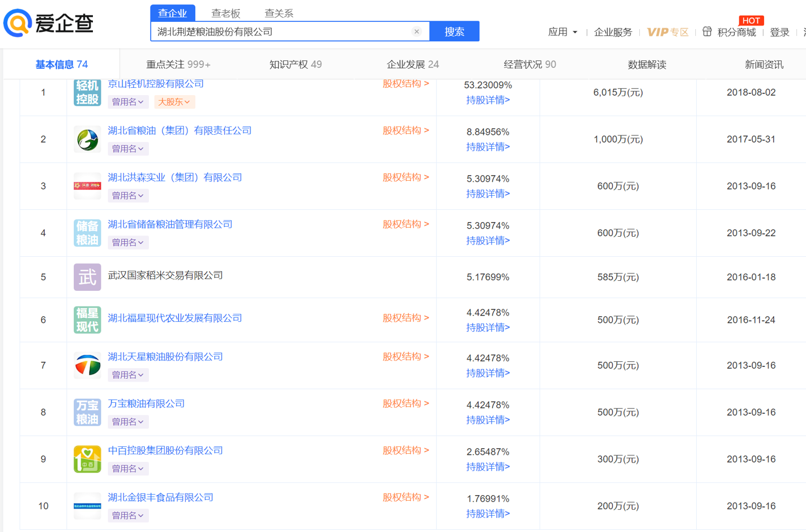Switch to the 查老板 search tab
This screenshot has width=806, height=532.
pos(226,13)
